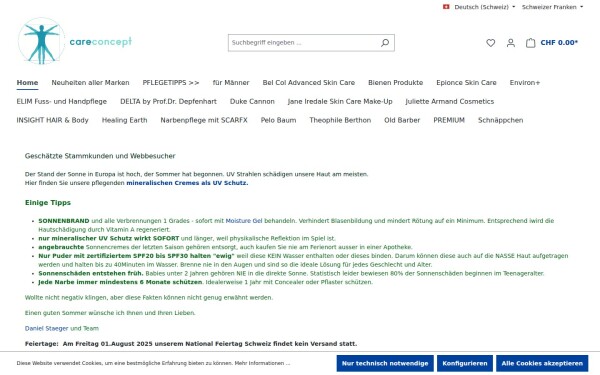Open Healing Earth category
This screenshot has width=600, height=375.
click(124, 120)
